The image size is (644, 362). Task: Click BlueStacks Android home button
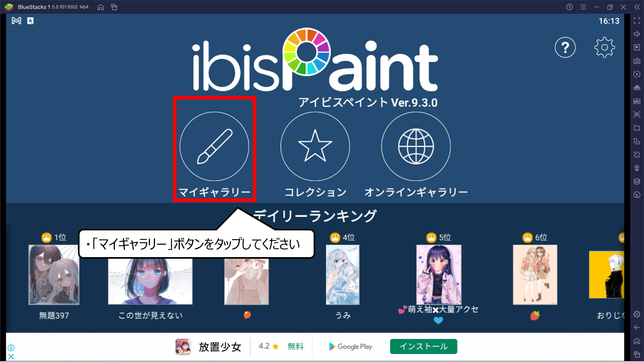pos(637,341)
